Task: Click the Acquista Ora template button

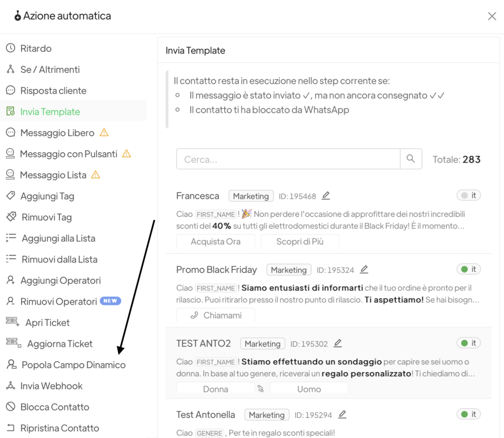Action: 216,241
